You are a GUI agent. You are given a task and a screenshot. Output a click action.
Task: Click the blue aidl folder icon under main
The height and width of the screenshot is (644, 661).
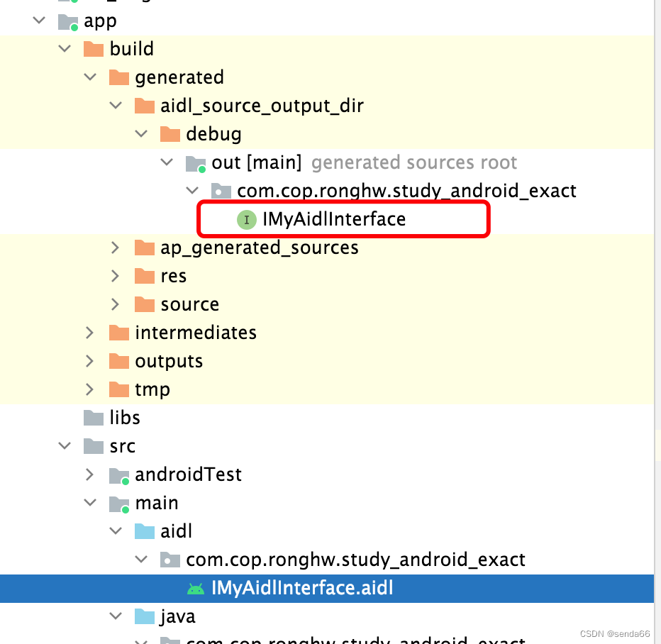[x=143, y=531]
